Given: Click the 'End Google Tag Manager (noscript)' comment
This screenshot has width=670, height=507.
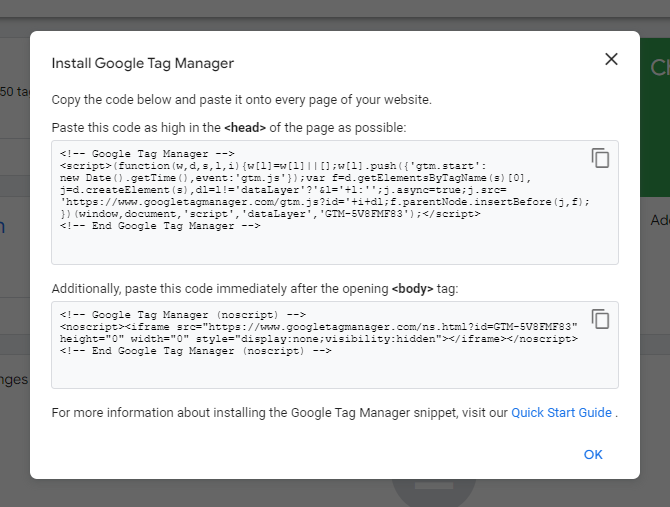Looking at the screenshot, I should pos(195,351).
